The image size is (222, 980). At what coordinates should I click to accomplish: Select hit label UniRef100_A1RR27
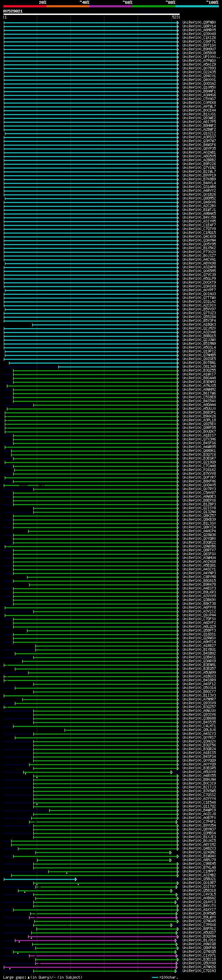pos(199,646)
